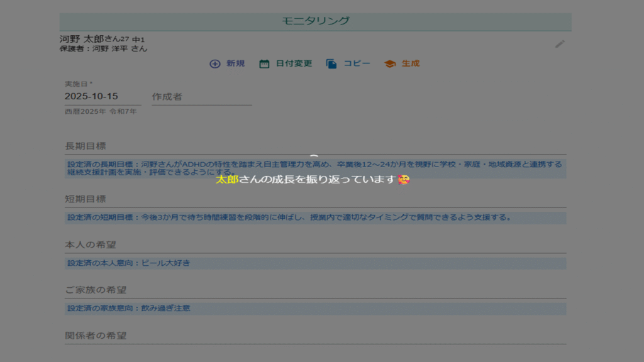The image size is (644, 362).
Task: Select the 実施日 date field showing 2025-10-15
Action: click(102, 97)
